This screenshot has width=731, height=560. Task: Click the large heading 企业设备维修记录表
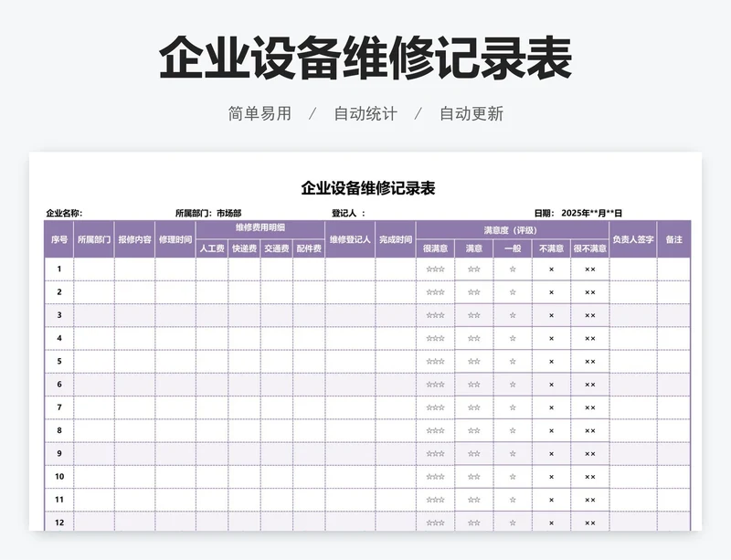tap(365, 58)
